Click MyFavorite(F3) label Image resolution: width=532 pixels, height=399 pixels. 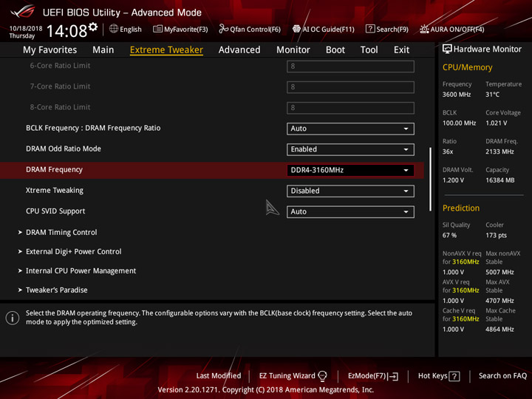click(x=186, y=29)
